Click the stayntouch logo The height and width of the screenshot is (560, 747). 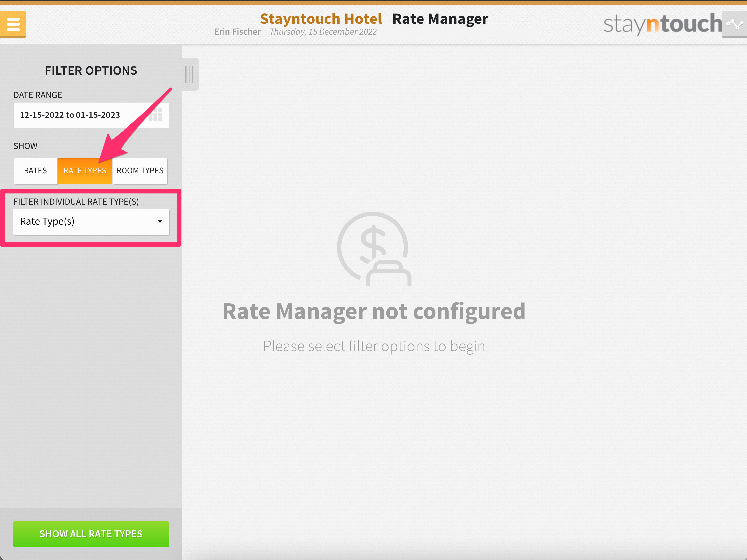tap(662, 23)
